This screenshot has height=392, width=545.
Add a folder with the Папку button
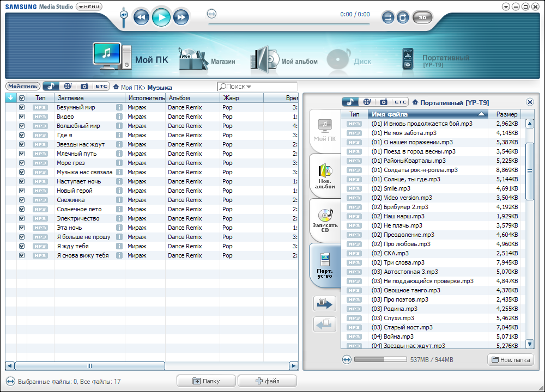206,381
